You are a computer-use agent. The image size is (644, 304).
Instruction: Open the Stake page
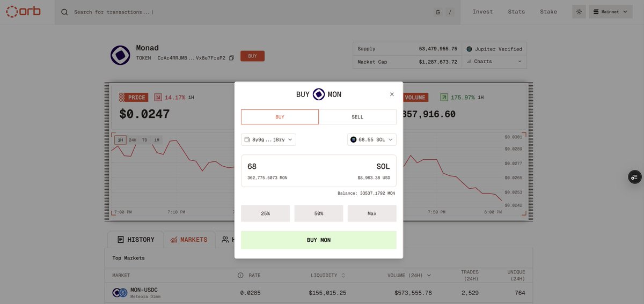coord(548,12)
